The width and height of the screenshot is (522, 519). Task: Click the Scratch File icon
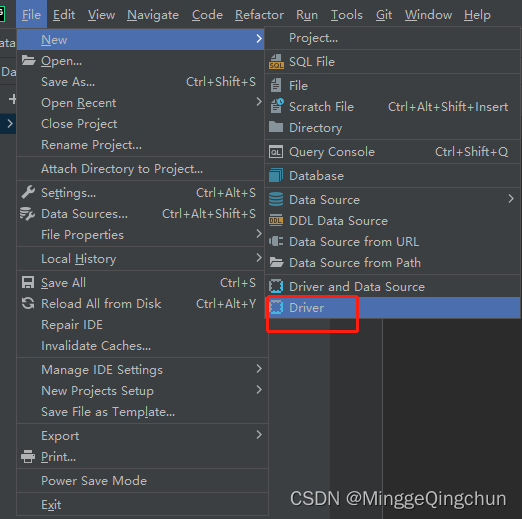coord(277,106)
